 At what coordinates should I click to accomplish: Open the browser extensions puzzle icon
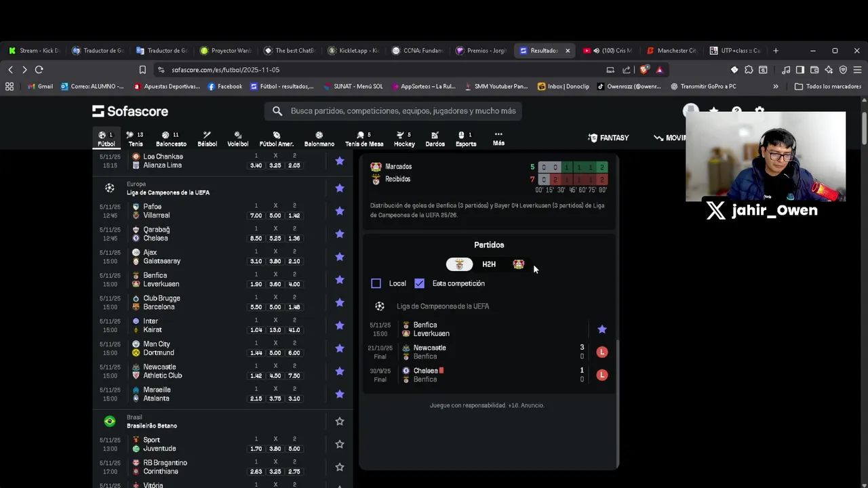(749, 70)
